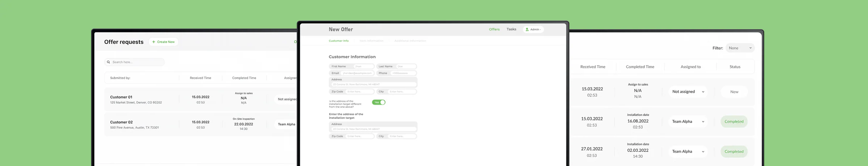Open the Admin account dropdown
Viewport: 868px width, 166px height.
(533, 29)
